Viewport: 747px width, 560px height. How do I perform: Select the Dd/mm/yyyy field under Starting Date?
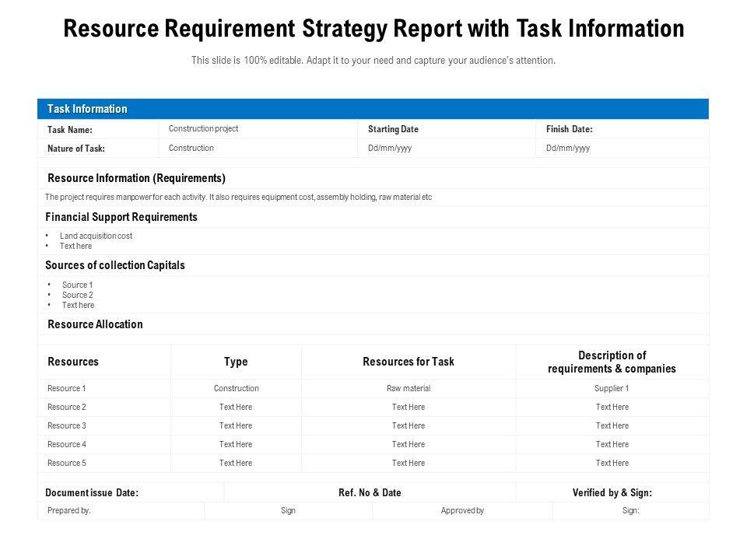pos(390,149)
